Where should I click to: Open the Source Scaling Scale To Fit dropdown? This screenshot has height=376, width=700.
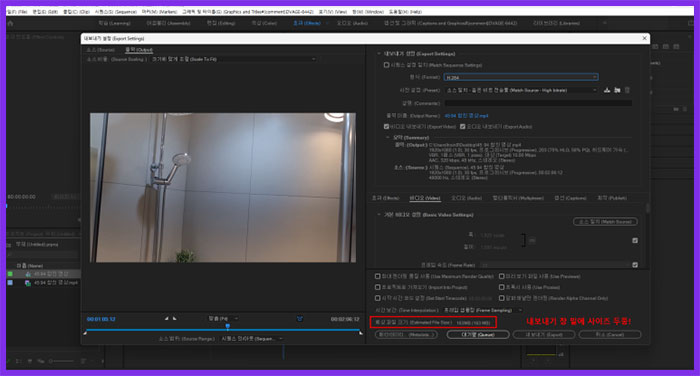[233, 59]
